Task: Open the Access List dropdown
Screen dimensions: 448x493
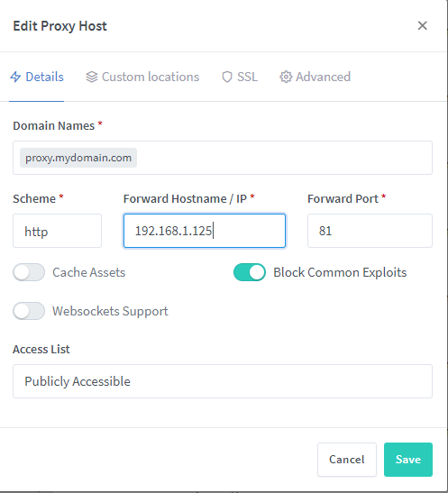Action: (x=223, y=381)
